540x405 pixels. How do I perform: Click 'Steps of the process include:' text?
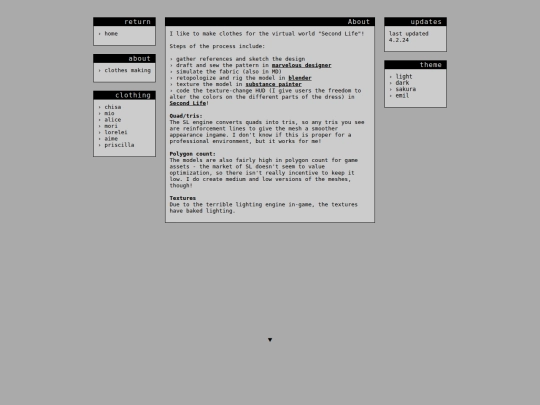click(217, 46)
